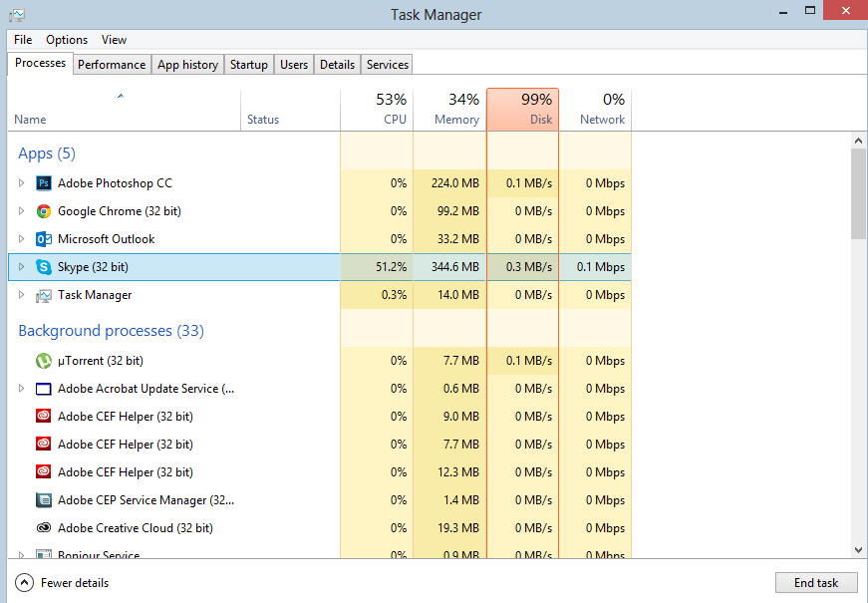Click the Microsoft Outlook icon
868x603 pixels.
44,239
